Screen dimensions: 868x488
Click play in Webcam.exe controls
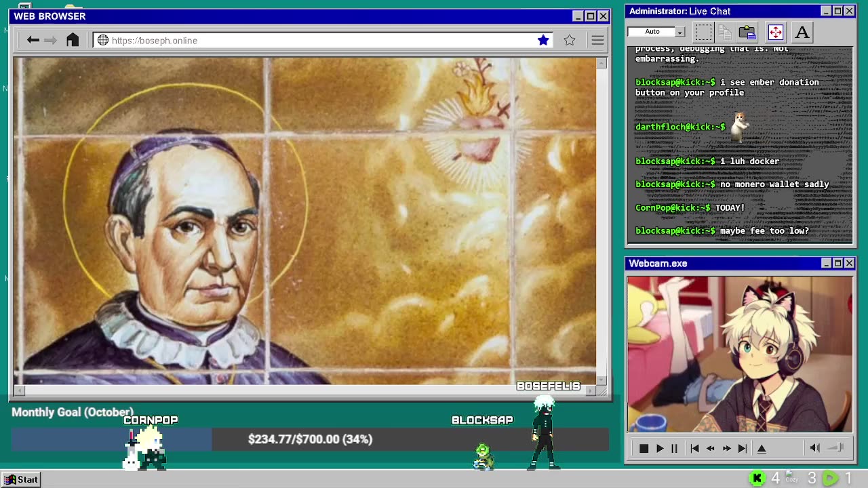[x=660, y=448]
